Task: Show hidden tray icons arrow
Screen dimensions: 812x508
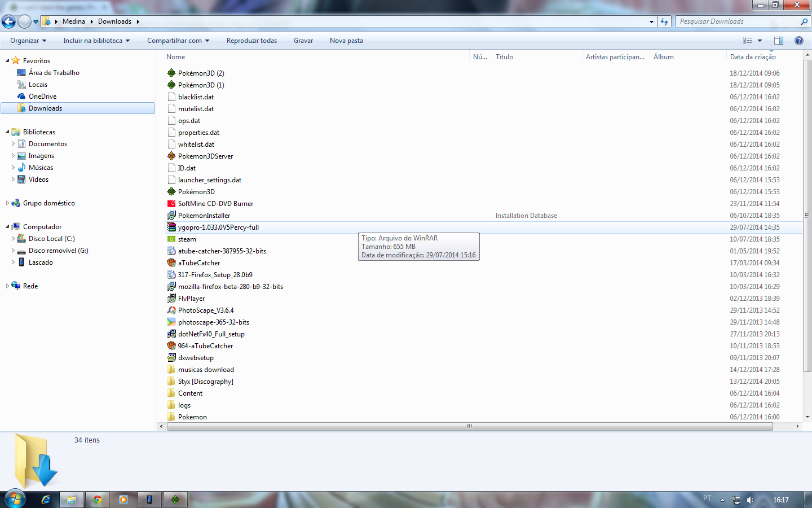Action: pyautogui.click(x=722, y=500)
